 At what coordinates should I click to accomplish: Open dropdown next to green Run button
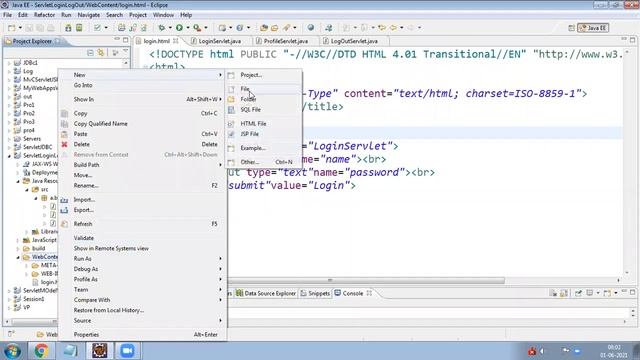[x=187, y=28]
